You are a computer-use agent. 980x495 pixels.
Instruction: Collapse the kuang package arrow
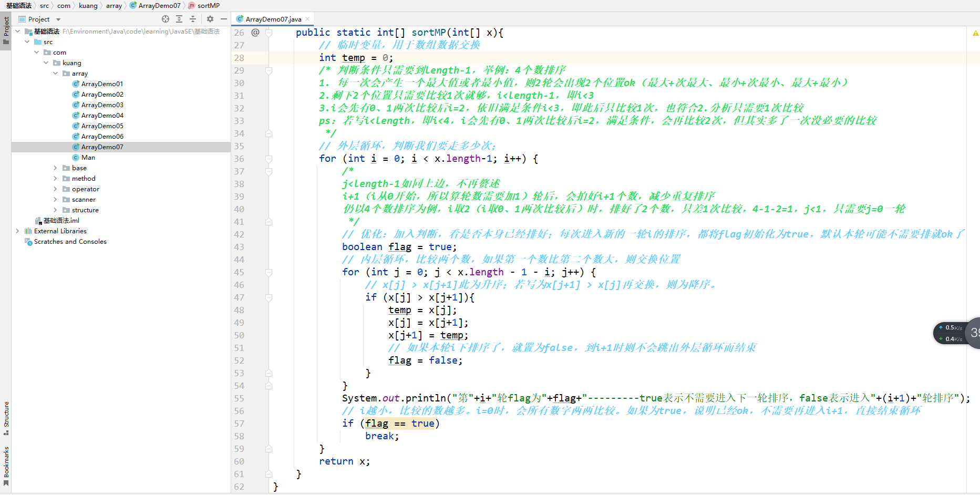[46, 63]
